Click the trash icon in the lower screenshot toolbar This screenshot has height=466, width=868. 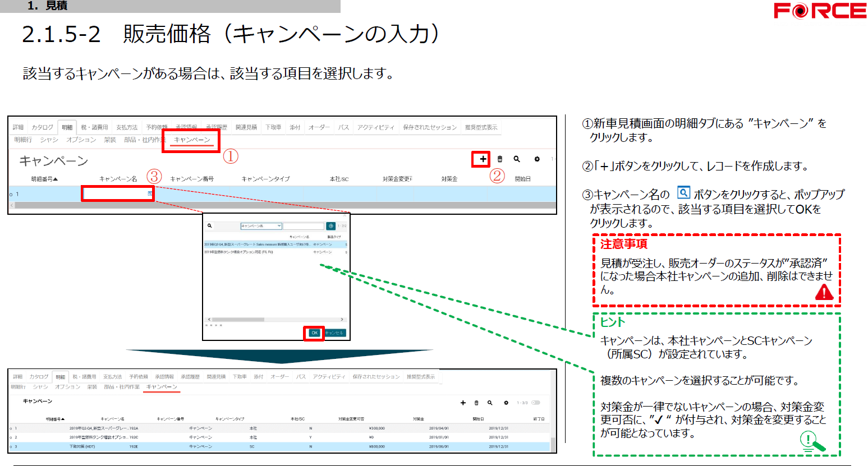point(476,403)
